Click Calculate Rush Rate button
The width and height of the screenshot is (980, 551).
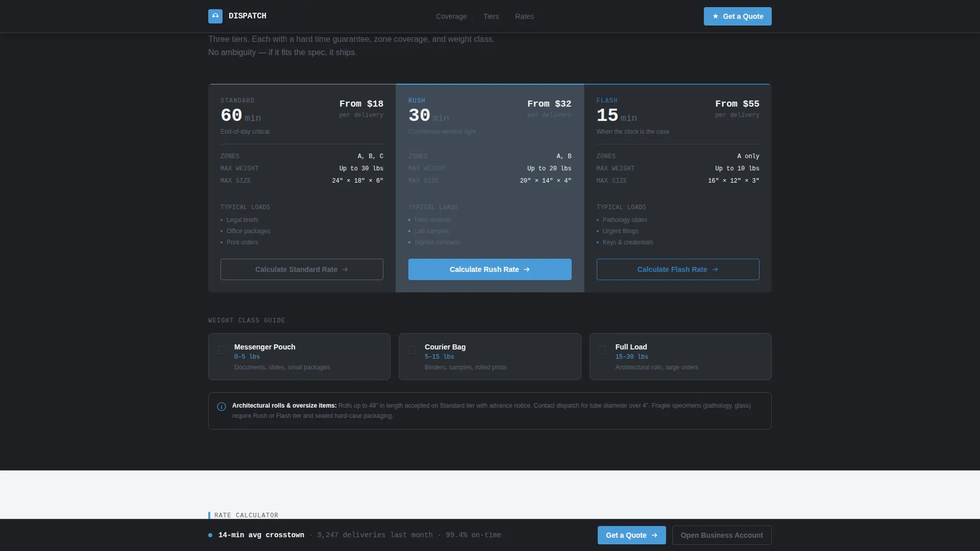(x=490, y=269)
